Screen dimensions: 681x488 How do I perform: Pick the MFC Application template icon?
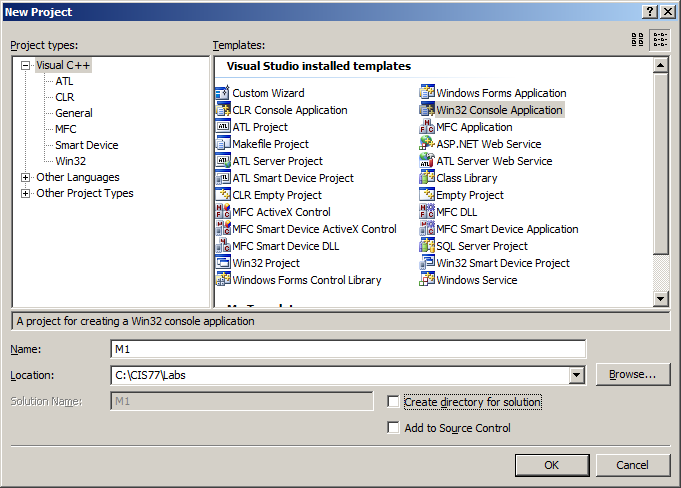(x=427, y=127)
